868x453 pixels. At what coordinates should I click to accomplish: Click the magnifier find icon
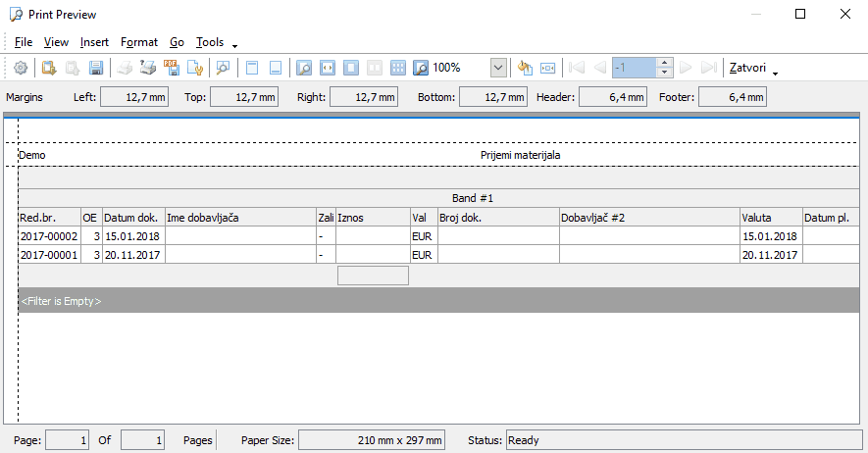(223, 68)
